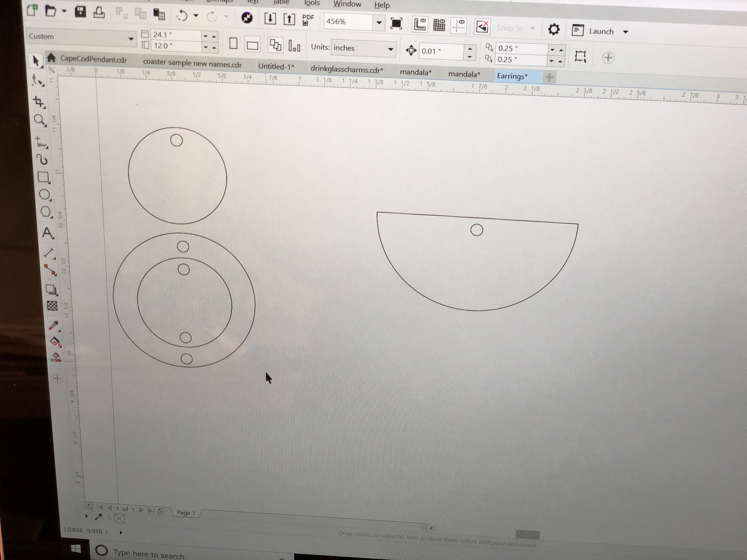Open the Welcome home screen tab

click(x=51, y=58)
